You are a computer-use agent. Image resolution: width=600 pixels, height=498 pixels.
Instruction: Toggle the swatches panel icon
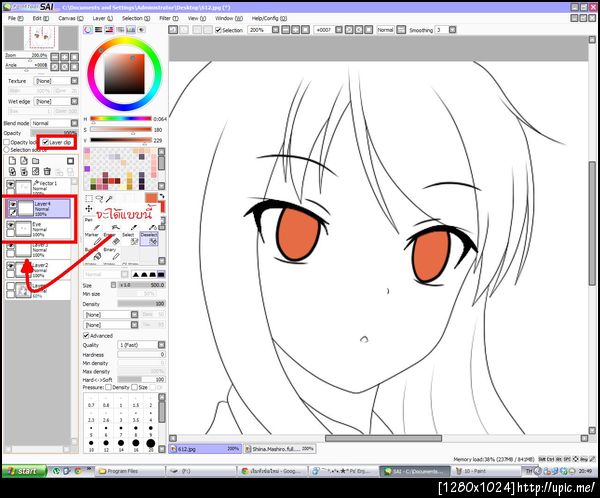(x=131, y=29)
